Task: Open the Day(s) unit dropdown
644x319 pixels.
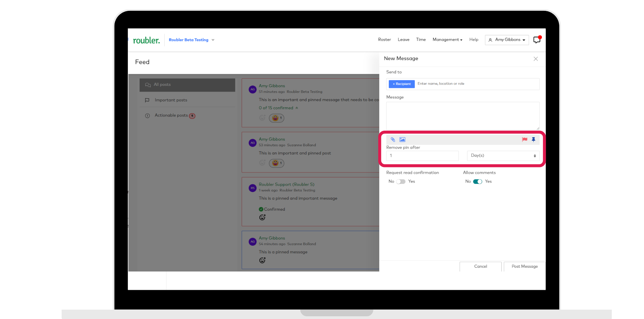Action: (503, 156)
